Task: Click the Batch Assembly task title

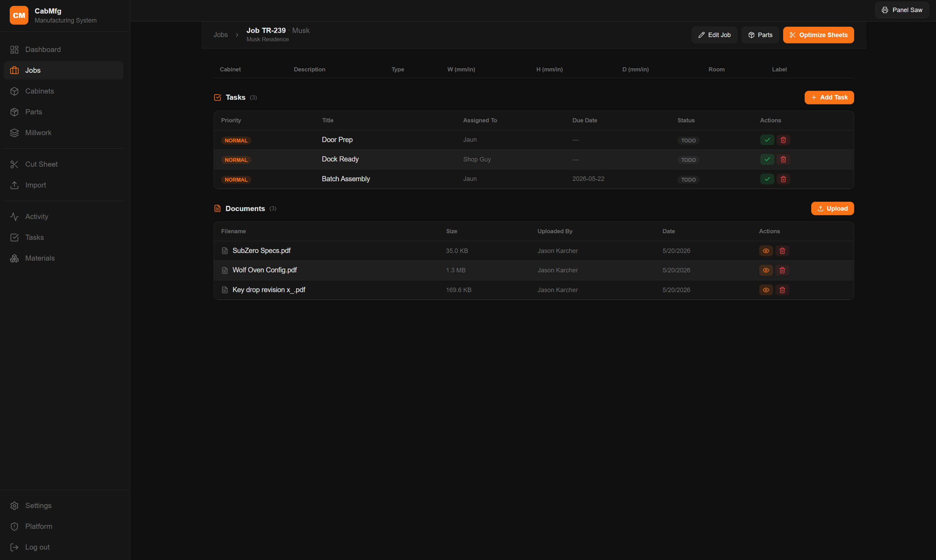Action: [x=346, y=179]
